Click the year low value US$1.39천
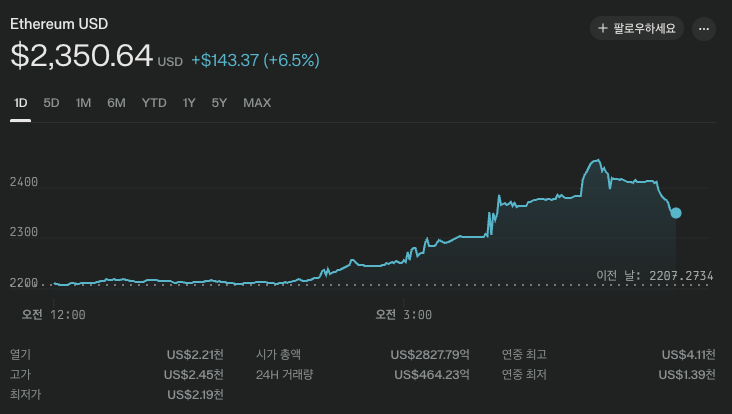Screen dimensions: 732x414 click(687, 375)
